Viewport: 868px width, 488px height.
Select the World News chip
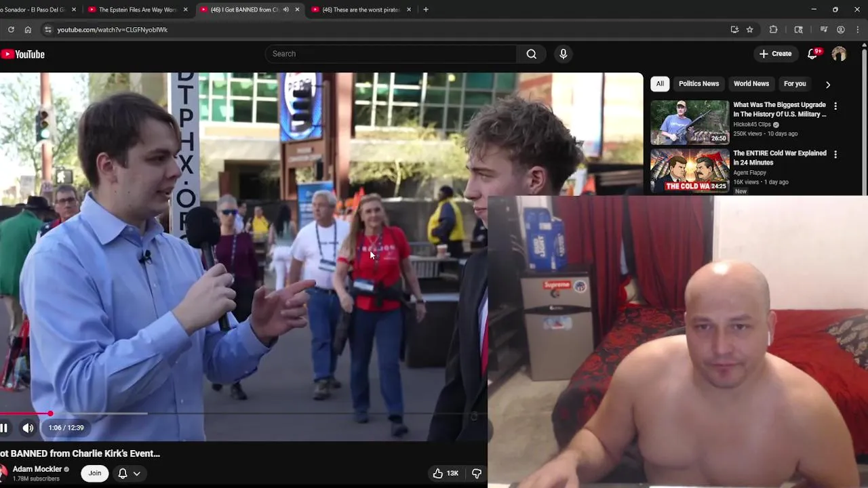tap(751, 84)
